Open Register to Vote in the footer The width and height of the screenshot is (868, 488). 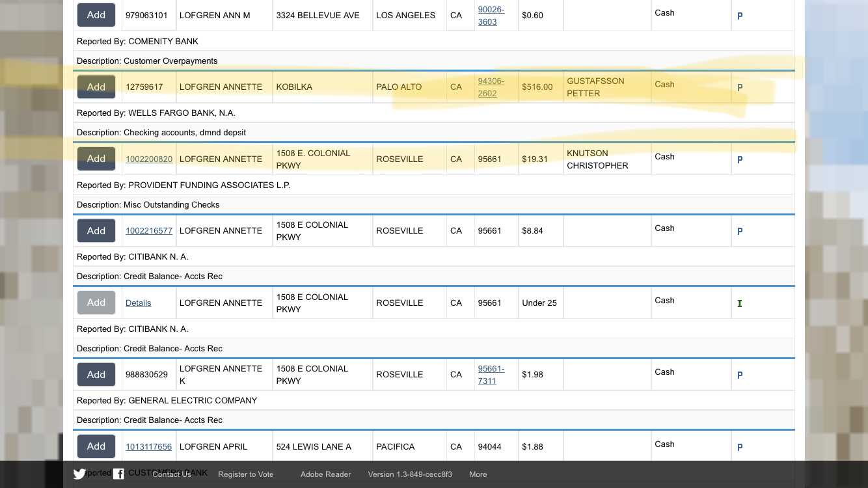246,474
